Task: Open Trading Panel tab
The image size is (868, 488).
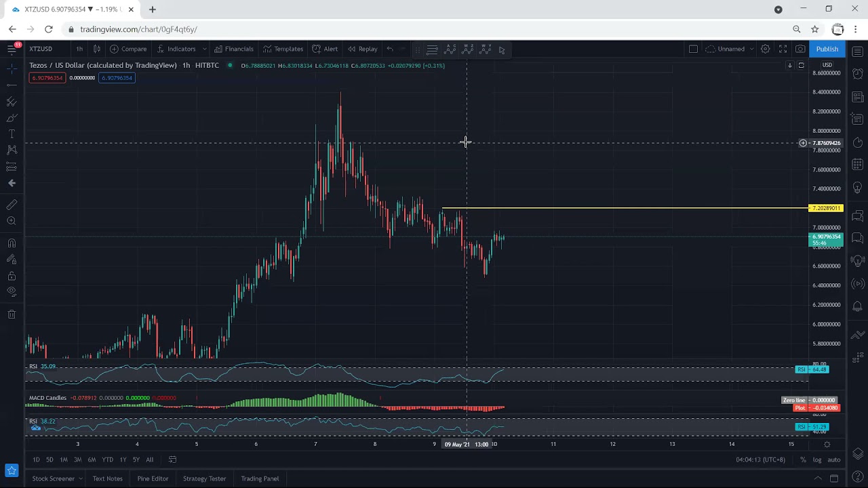Action: [260, 479]
